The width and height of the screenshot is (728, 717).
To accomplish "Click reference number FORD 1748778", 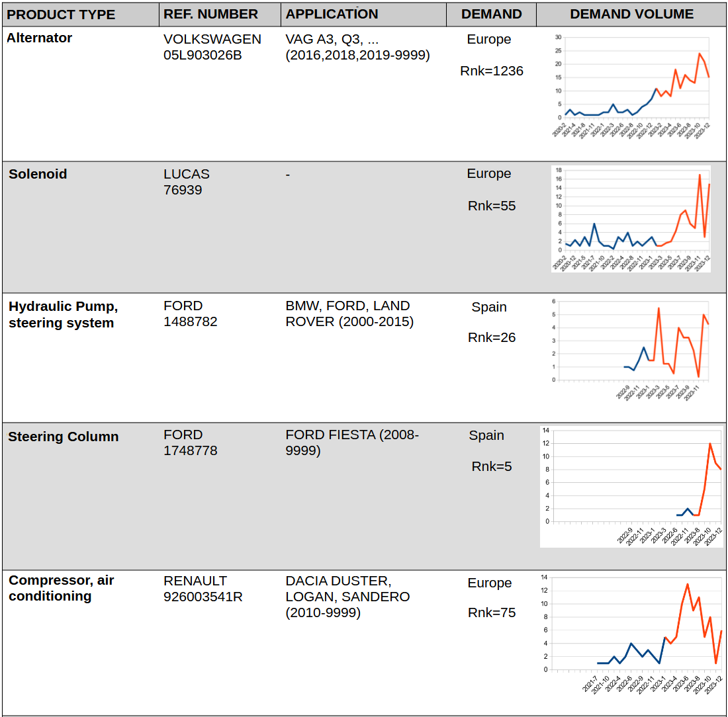I will (x=191, y=443).
